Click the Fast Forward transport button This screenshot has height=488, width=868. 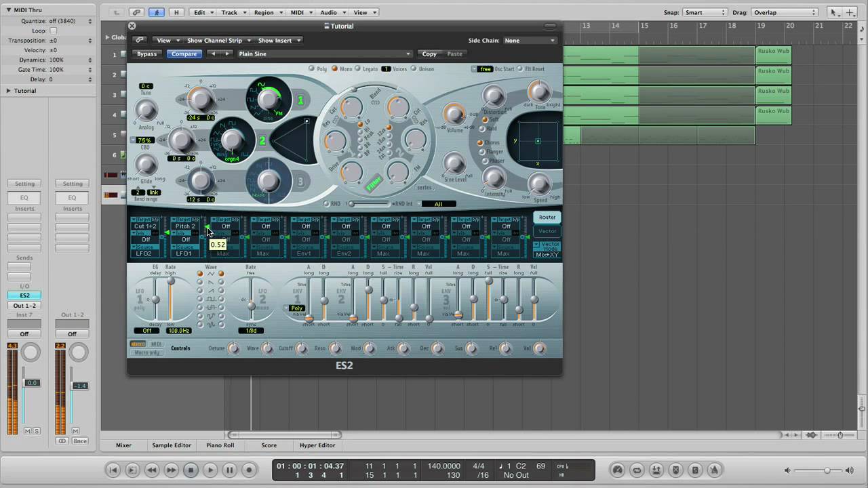tap(172, 470)
